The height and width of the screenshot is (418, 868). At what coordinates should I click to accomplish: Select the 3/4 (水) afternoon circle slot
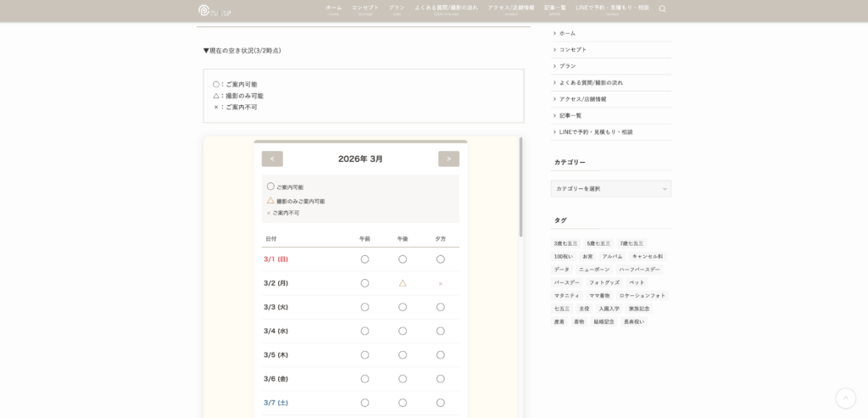(403, 331)
